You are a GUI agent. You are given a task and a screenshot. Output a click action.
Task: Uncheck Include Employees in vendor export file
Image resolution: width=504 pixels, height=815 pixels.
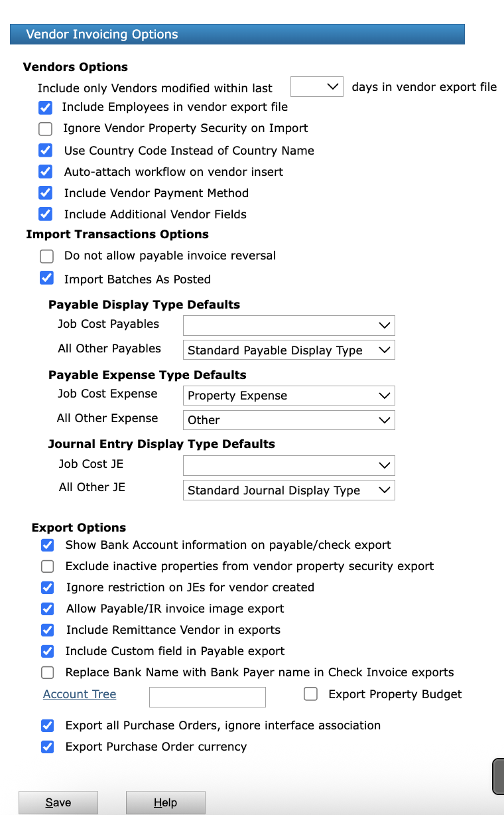[45, 108]
